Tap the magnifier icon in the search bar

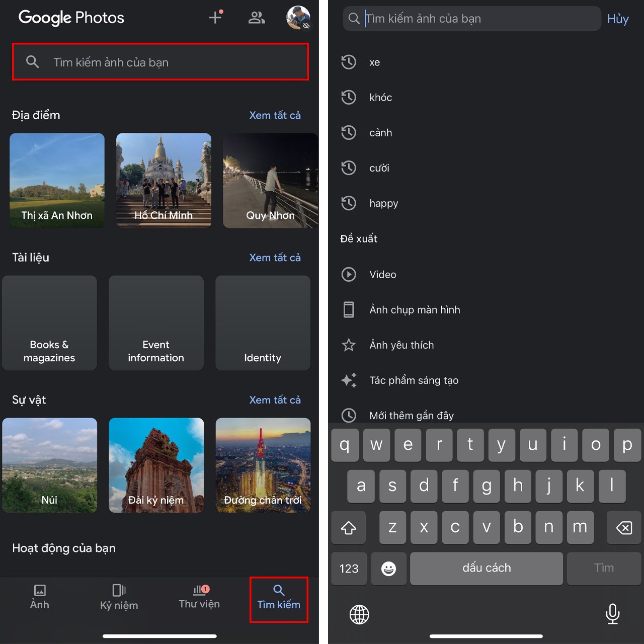[x=32, y=62]
